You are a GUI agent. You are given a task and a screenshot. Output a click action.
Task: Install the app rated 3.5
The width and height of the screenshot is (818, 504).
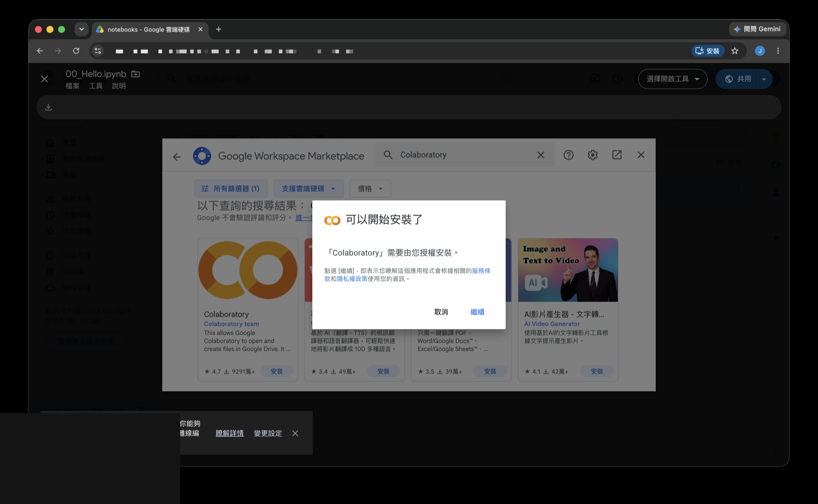[490, 371]
